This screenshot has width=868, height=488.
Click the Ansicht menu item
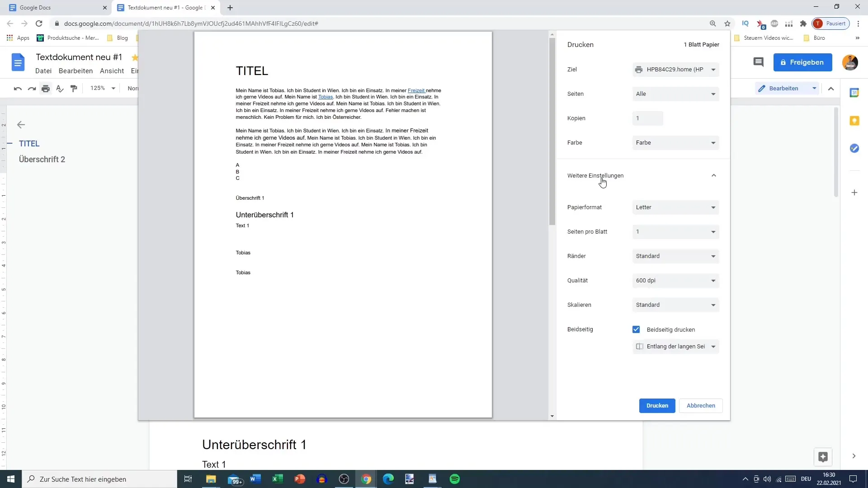point(112,70)
